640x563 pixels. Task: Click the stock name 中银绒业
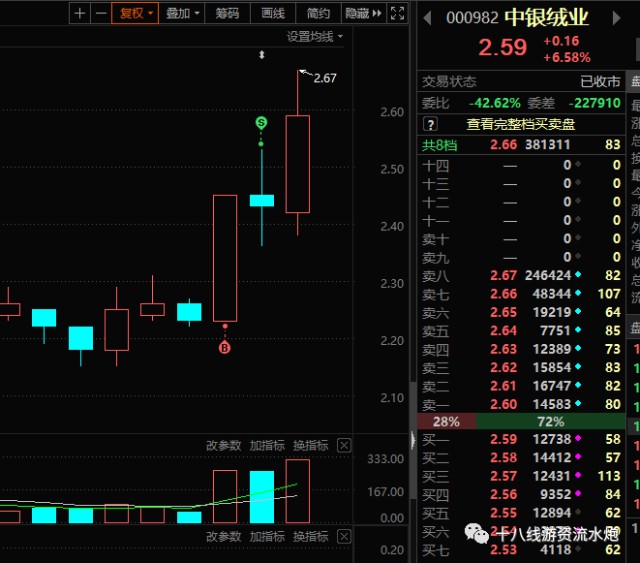[546, 18]
